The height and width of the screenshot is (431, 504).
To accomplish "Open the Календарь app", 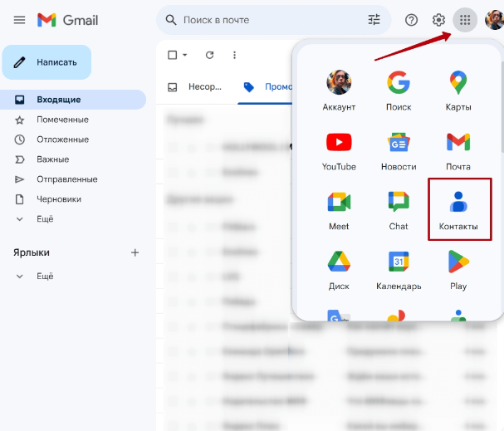I will [x=399, y=270].
